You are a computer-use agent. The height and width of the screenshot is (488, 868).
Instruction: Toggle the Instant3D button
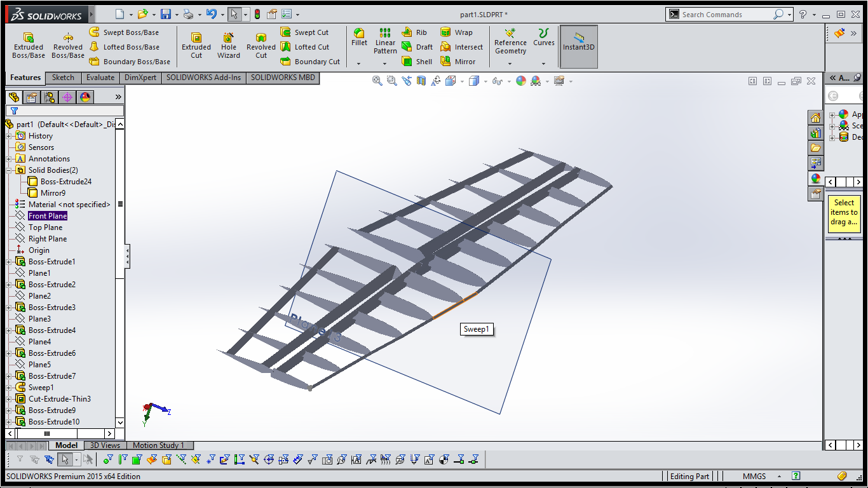coord(578,47)
